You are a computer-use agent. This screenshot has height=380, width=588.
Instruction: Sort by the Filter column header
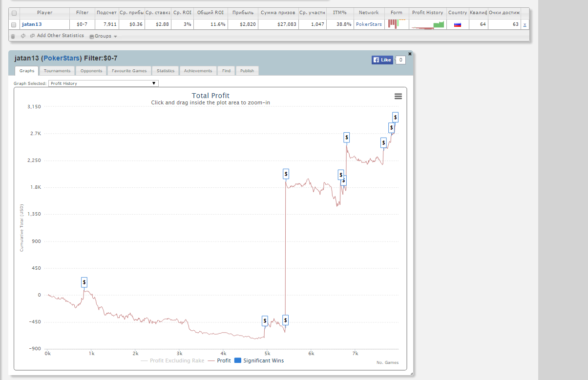pos(83,13)
